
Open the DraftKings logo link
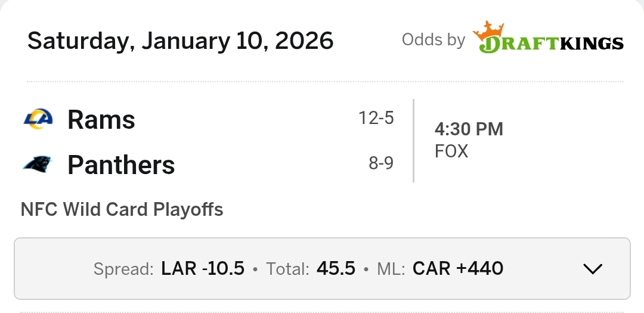(549, 40)
